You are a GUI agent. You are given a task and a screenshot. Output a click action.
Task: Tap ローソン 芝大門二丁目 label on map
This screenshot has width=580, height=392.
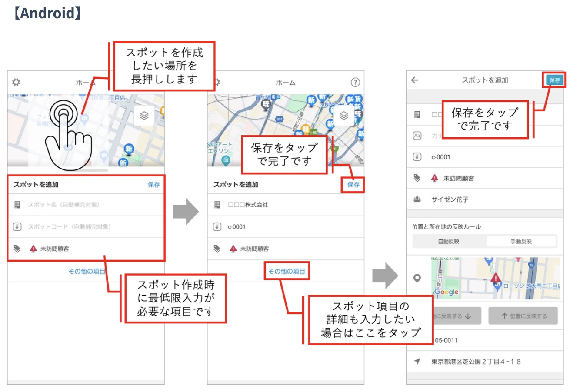pos(531,286)
